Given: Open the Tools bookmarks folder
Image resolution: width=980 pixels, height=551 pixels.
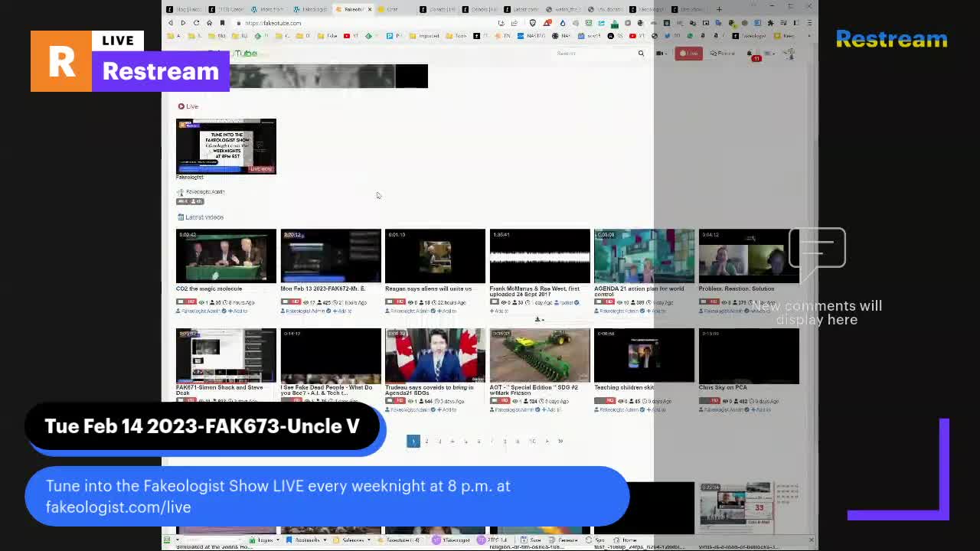Looking at the screenshot, I should pos(457,36).
